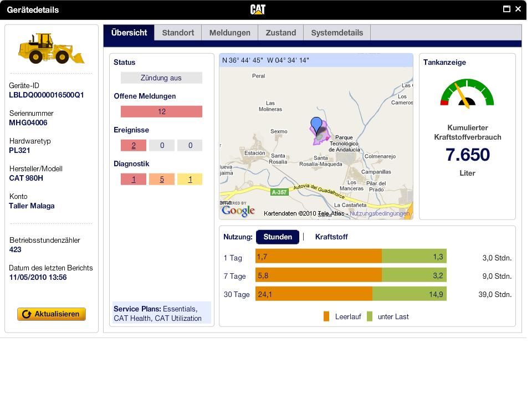The height and width of the screenshot is (399, 532).
Task: Click the orange 1,7 bar for 1 Tag
Action: point(319,256)
